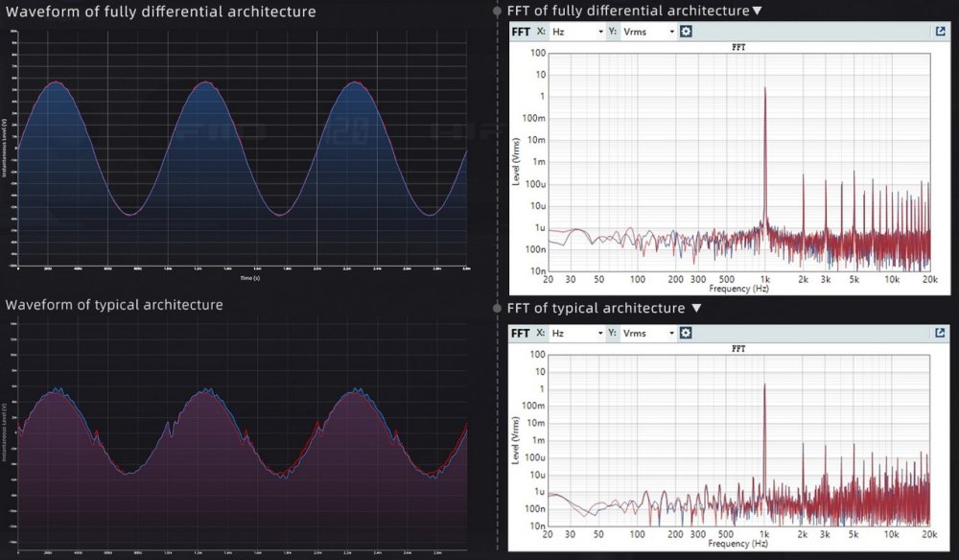The width and height of the screenshot is (959, 560).
Task: Click the 'Waveform of typical architecture' heading
Action: [x=114, y=305]
